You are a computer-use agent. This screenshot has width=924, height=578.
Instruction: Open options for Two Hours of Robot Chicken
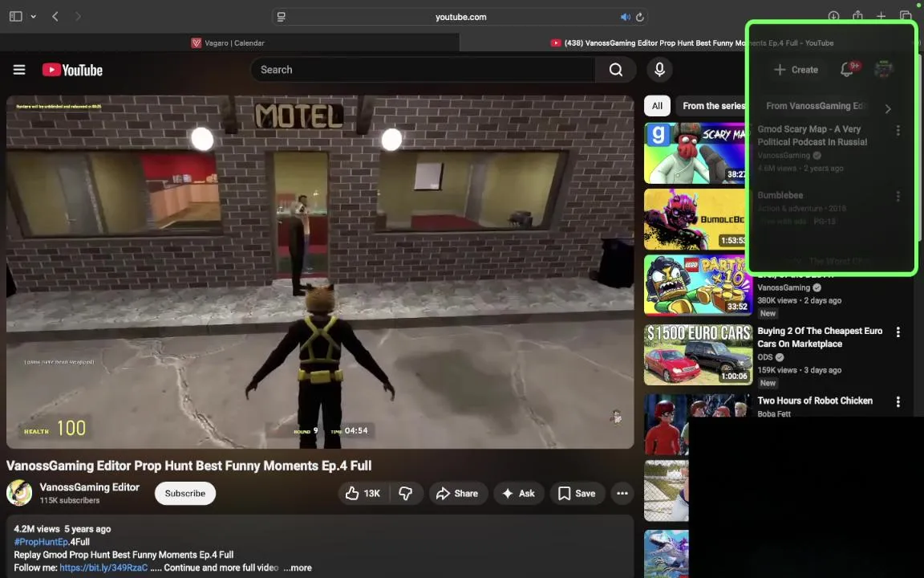pyautogui.click(x=898, y=401)
